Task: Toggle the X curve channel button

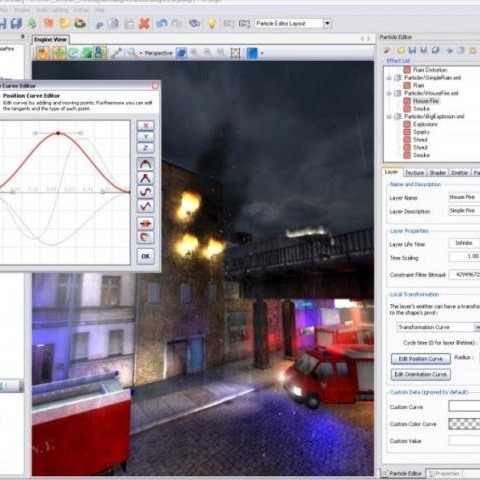Action: click(146, 126)
